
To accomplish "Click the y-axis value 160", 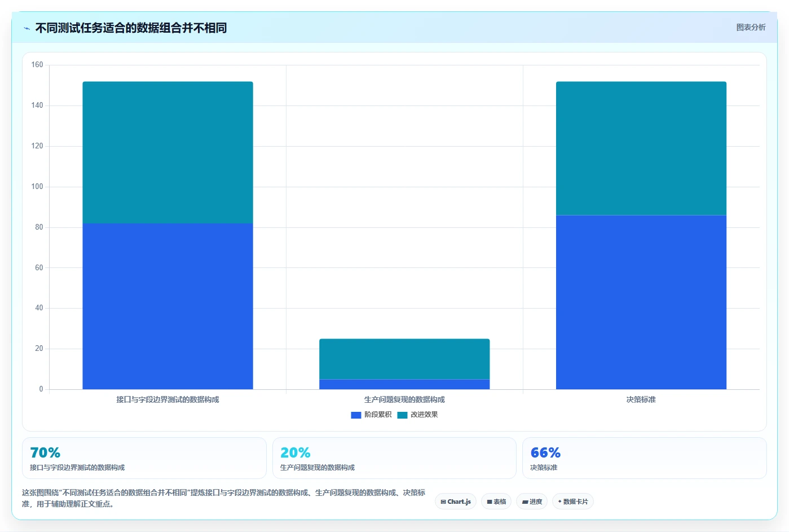I will (37, 65).
